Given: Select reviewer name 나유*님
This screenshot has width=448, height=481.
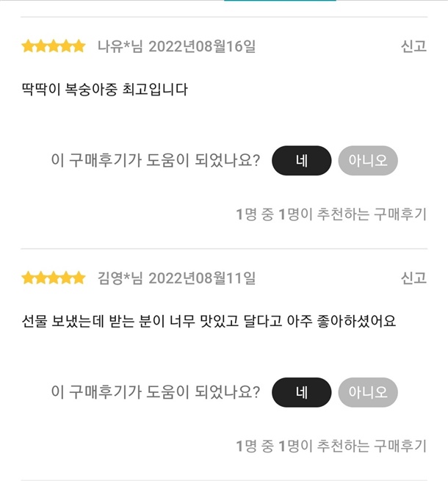Looking at the screenshot, I should click(x=120, y=46).
